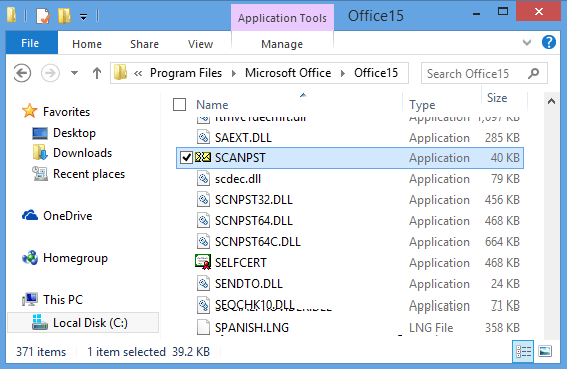Expand the ribbon with the chevron
567x369 pixels.
pos(527,43)
